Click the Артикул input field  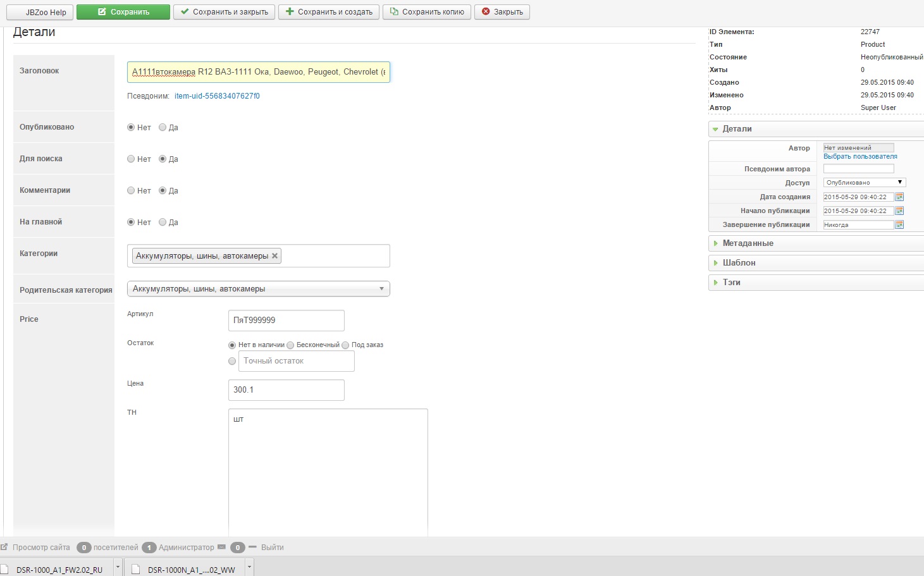pyautogui.click(x=286, y=321)
